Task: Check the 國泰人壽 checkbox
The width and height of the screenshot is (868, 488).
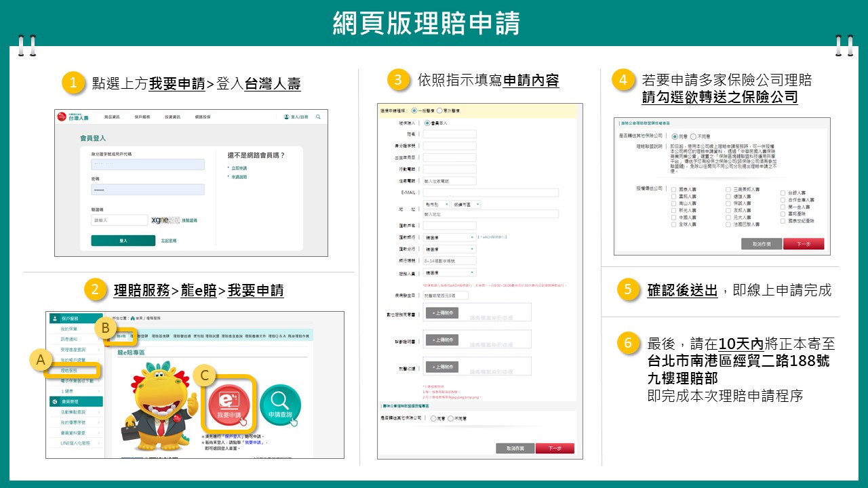Action: click(x=673, y=189)
